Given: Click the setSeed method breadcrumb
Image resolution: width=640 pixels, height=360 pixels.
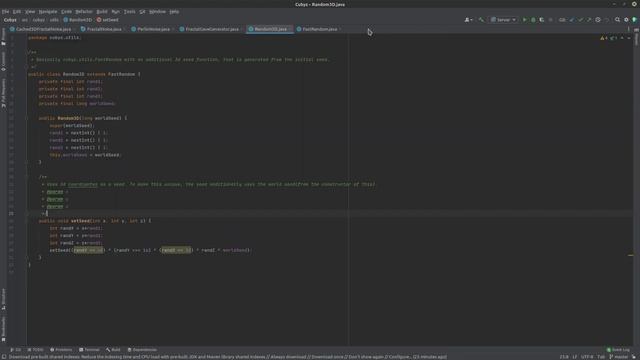Looking at the screenshot, I should pyautogui.click(x=108, y=20).
